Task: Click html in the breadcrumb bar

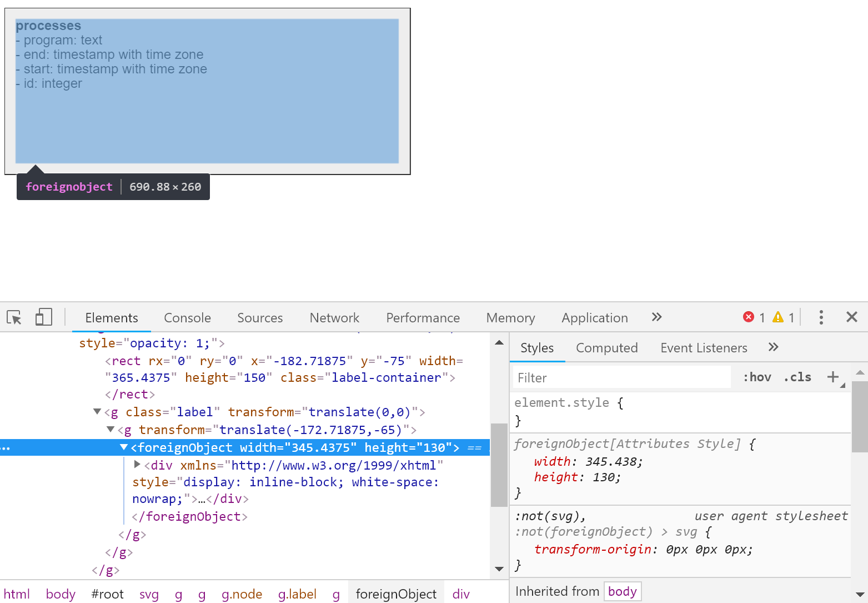Action: 17,594
